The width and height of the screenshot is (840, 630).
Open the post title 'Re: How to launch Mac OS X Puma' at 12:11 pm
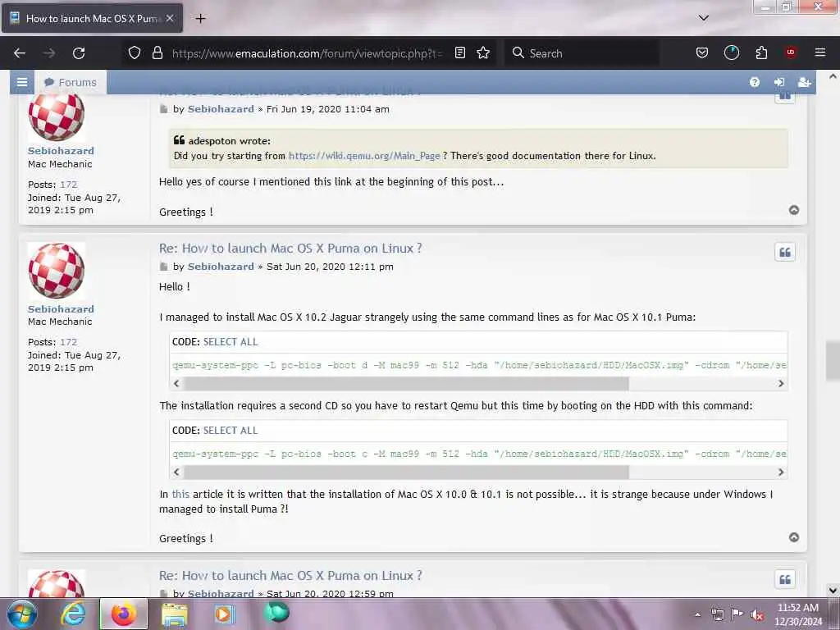coord(290,249)
